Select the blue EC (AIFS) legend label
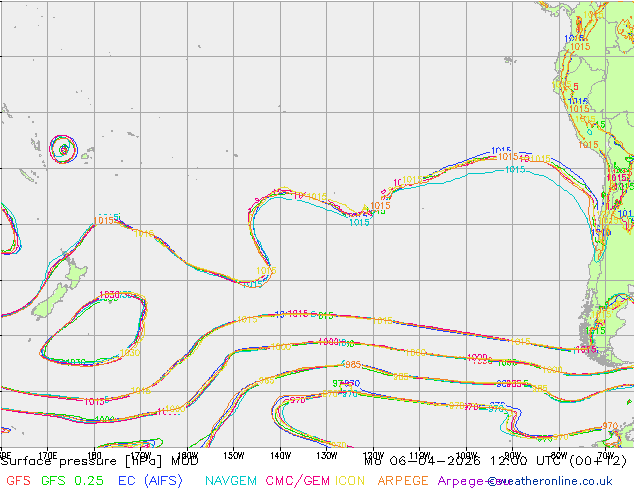Image resolution: width=634 pixels, height=490 pixels. coord(150,481)
